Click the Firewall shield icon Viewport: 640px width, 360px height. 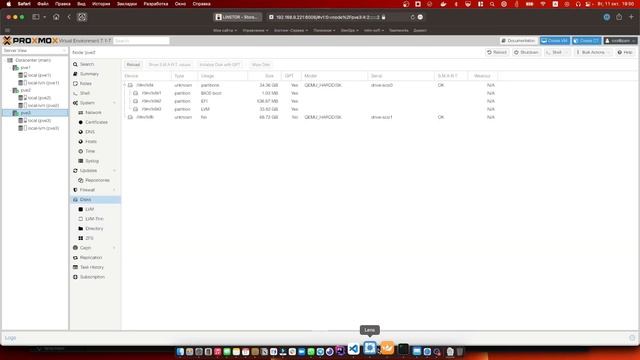pyautogui.click(x=75, y=190)
